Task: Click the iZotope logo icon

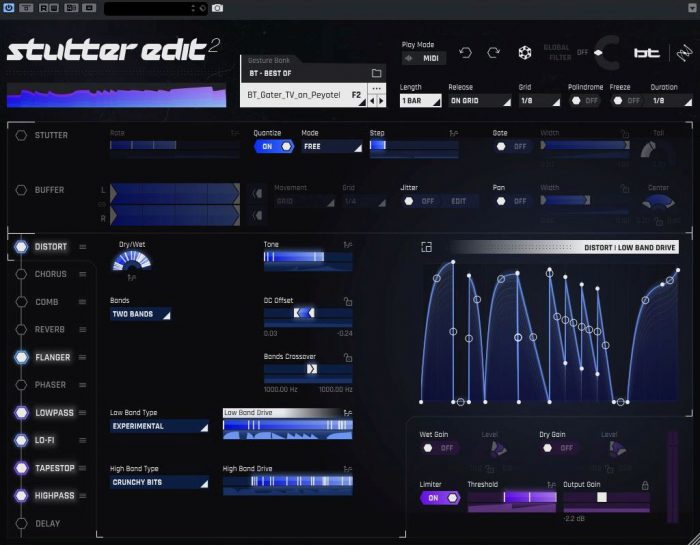Action: coord(684,54)
